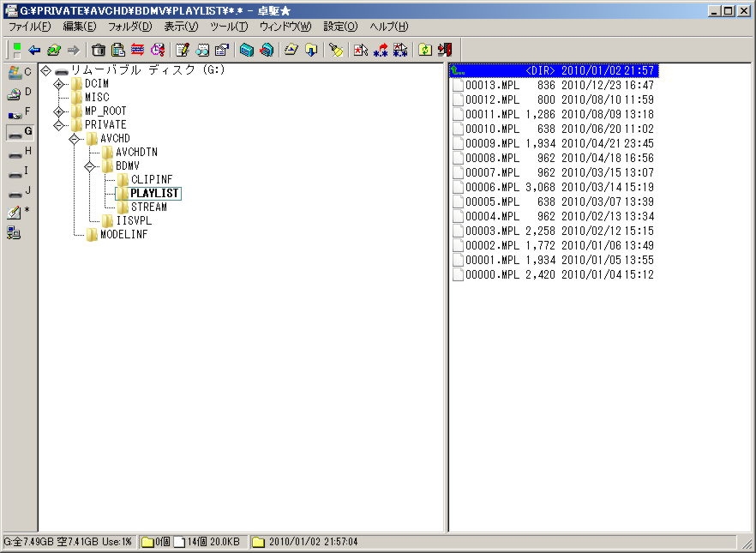Expand the DCIM folder node
756x553 pixels.
pos(59,84)
